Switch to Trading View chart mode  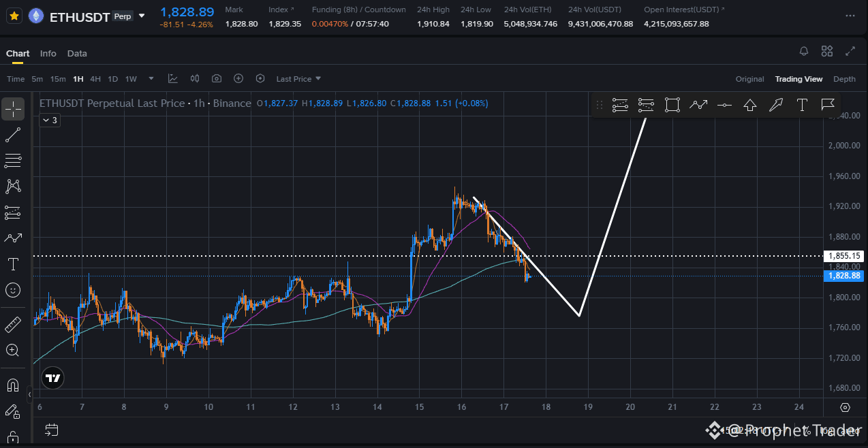(799, 79)
